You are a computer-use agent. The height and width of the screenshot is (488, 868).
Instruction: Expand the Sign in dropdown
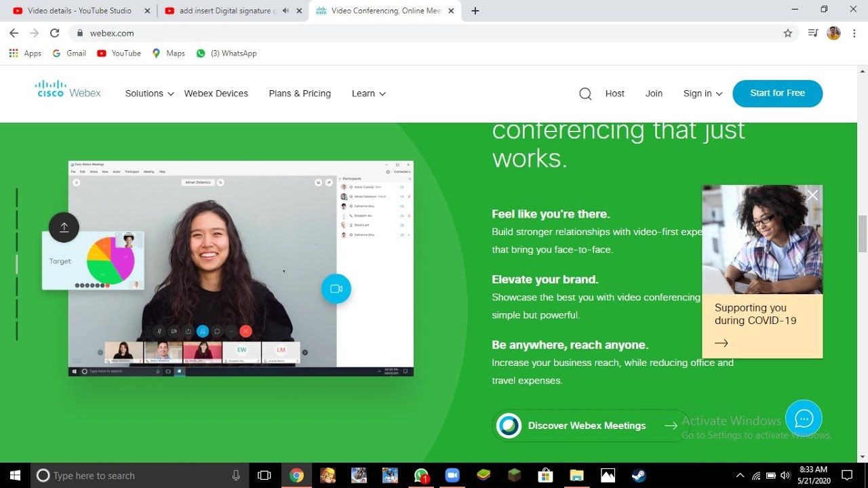point(703,94)
